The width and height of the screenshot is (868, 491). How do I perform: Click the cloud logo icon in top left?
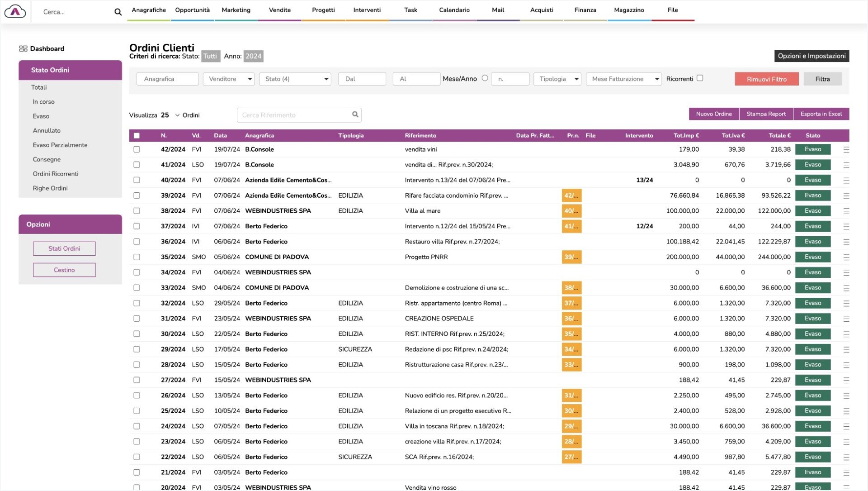15,11
